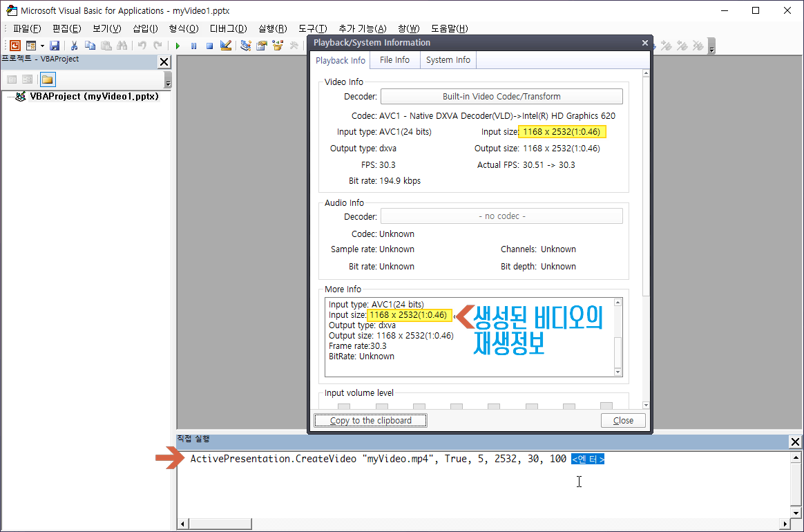804x532 pixels.
Task: Click the Toolbox wrench icon
Action: (294, 46)
